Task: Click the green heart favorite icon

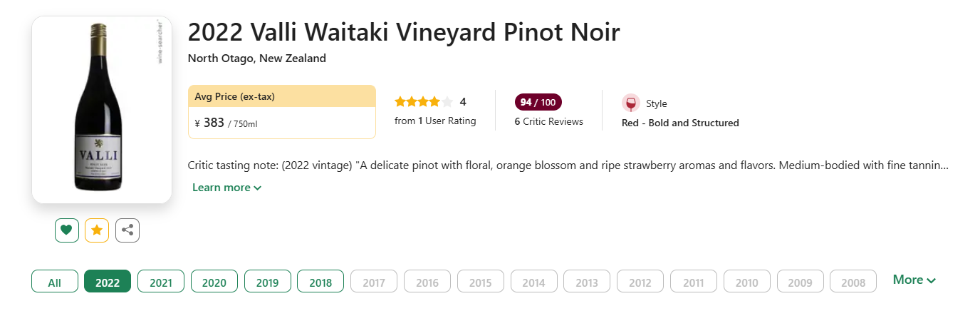Action: click(x=67, y=230)
